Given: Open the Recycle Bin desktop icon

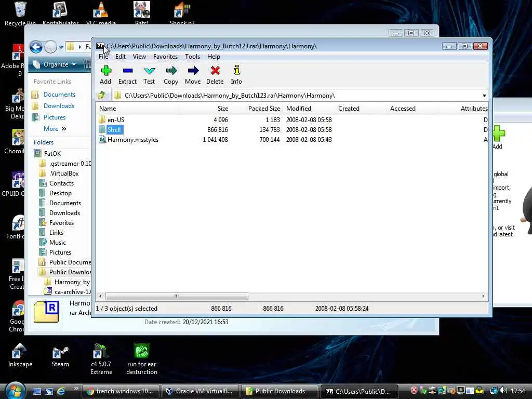Looking at the screenshot, I should tap(20, 14).
